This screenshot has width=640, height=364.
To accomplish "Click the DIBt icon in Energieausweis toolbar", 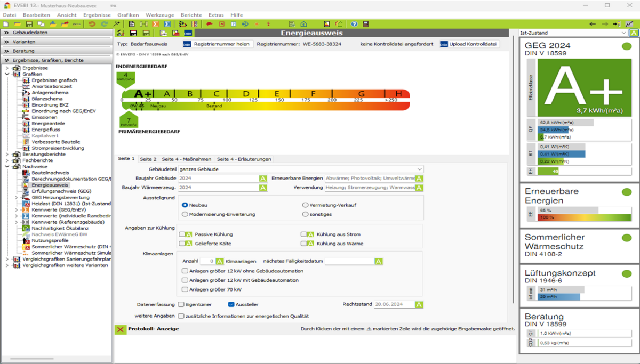I will tap(188, 33).
